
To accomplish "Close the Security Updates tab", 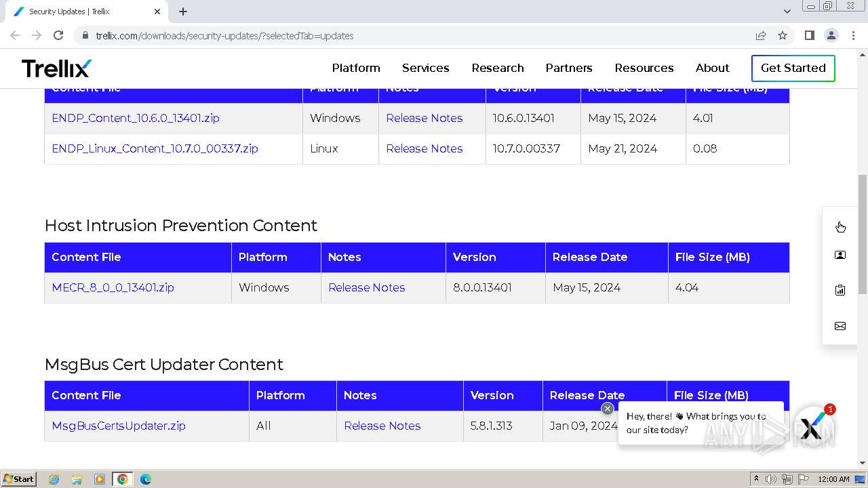I will click(x=157, y=12).
